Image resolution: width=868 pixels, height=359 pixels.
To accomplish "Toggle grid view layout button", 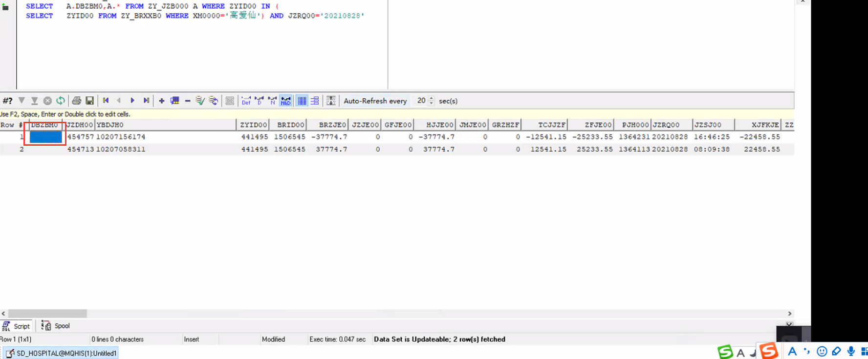I will click(302, 101).
